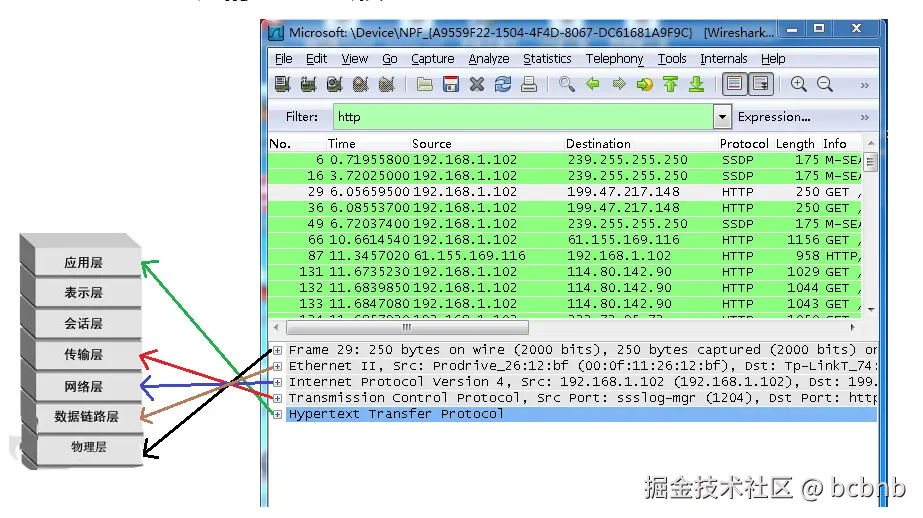Save the capture file using floppy icon
This screenshot has height=518, width=923.
[x=451, y=84]
